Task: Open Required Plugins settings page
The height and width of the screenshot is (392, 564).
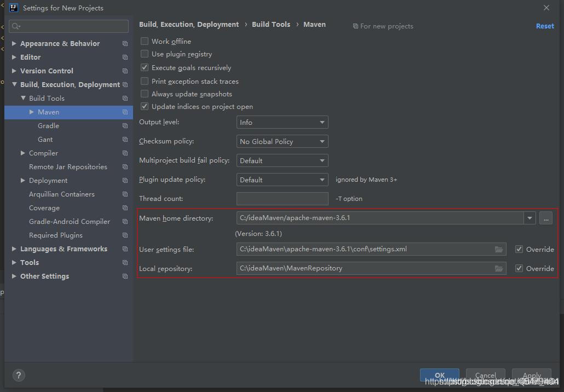Action: [56, 235]
